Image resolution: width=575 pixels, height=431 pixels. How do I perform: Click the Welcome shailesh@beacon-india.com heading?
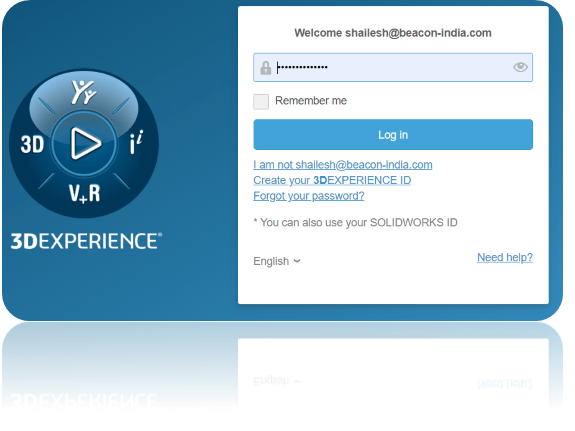[393, 33]
